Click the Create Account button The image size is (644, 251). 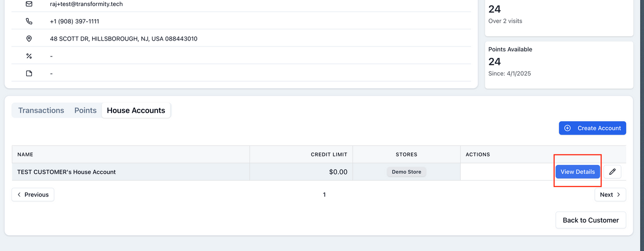coord(592,128)
